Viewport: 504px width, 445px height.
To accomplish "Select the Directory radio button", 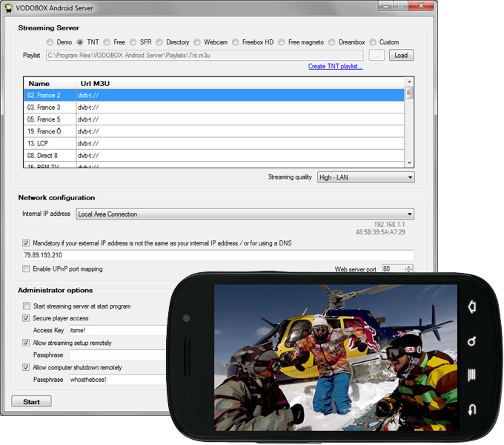I will (x=159, y=42).
